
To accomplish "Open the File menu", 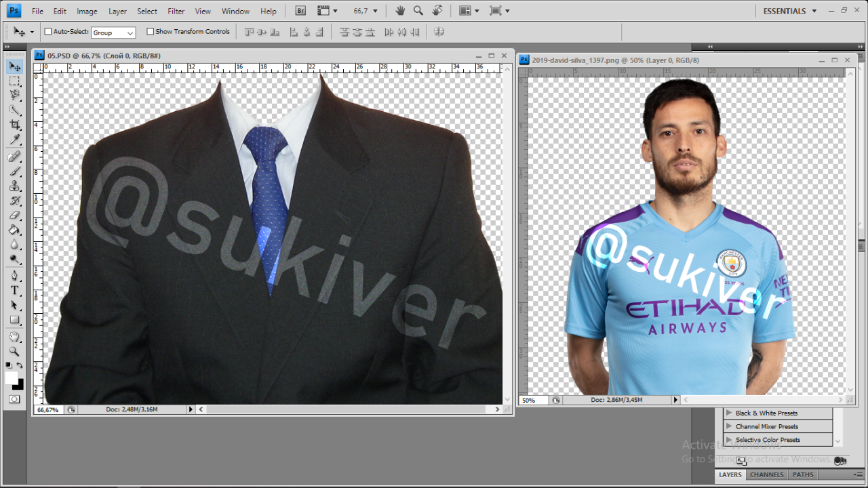I will pos(37,11).
